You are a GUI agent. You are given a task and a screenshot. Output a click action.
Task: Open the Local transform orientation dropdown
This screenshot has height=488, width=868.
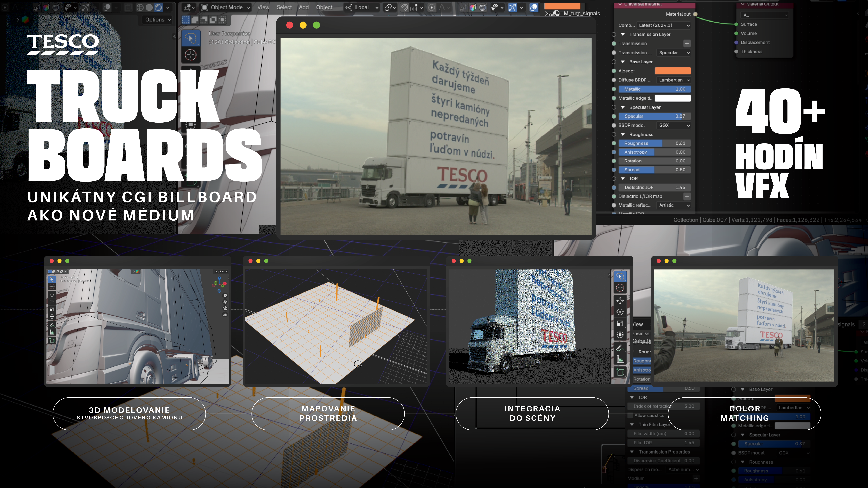[x=362, y=7]
